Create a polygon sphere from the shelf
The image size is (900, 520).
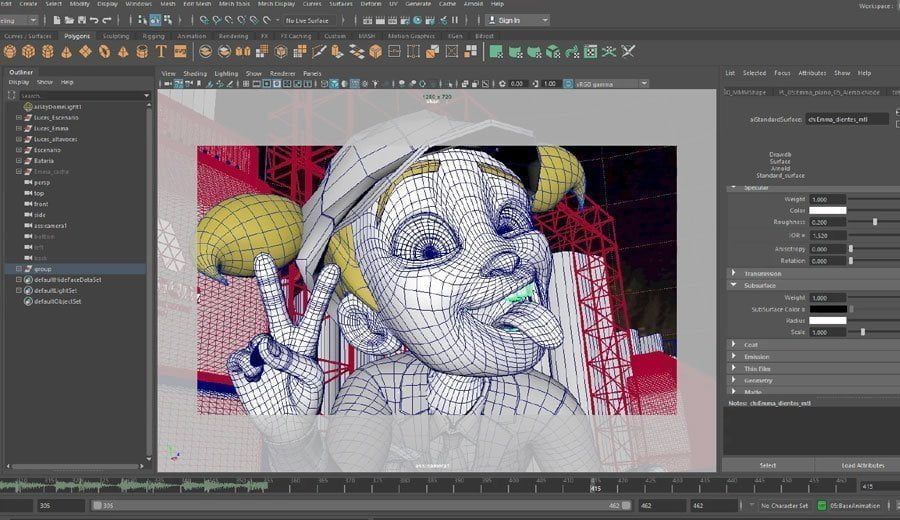[10, 52]
